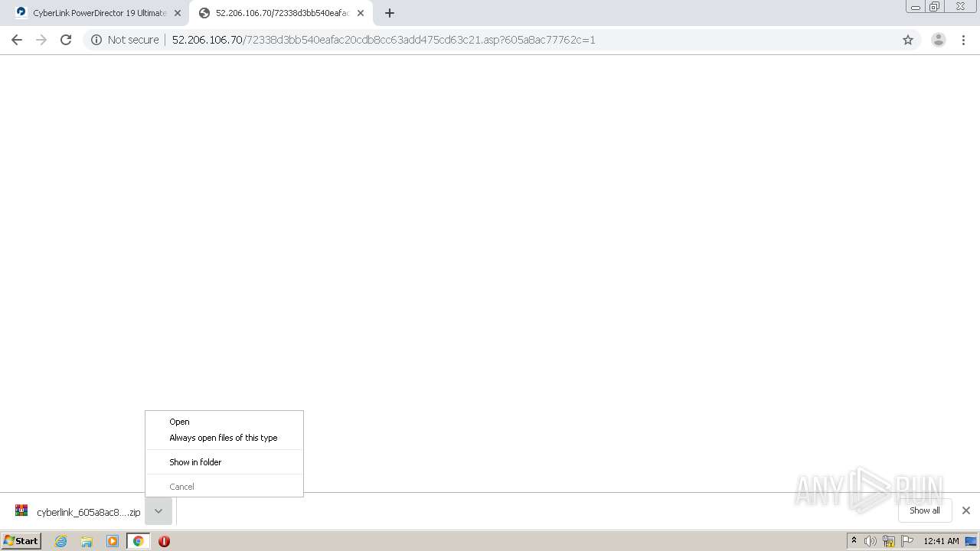Click the Chrome taskbar icon
The height and width of the screenshot is (551, 980).
139,541
